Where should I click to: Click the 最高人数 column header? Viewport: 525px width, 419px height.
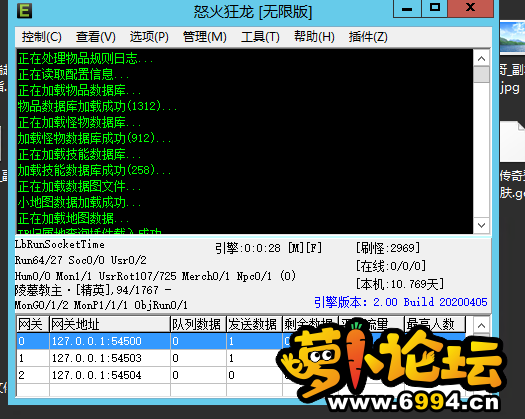coord(435,324)
